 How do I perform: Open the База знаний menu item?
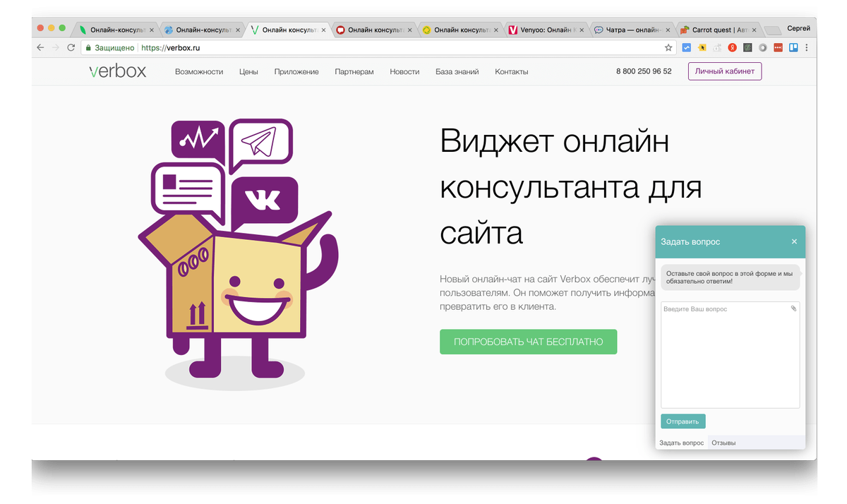pos(457,72)
